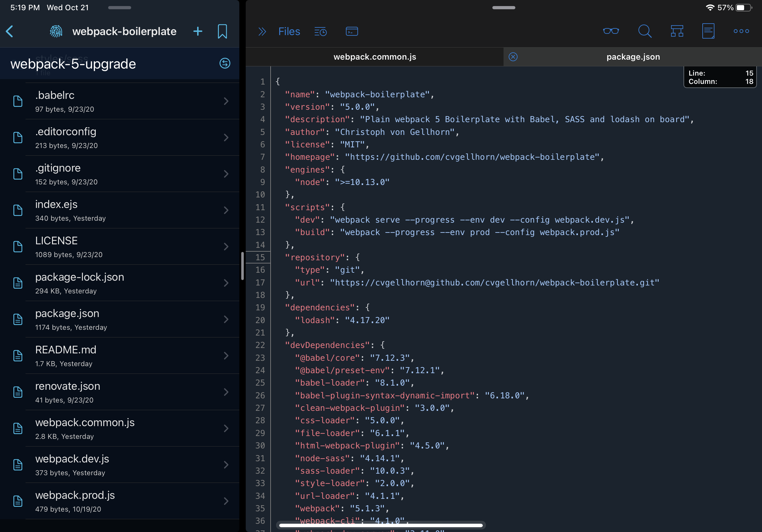Expand .gitignore row chevron
Viewport: 762px width, 532px height.
226,174
